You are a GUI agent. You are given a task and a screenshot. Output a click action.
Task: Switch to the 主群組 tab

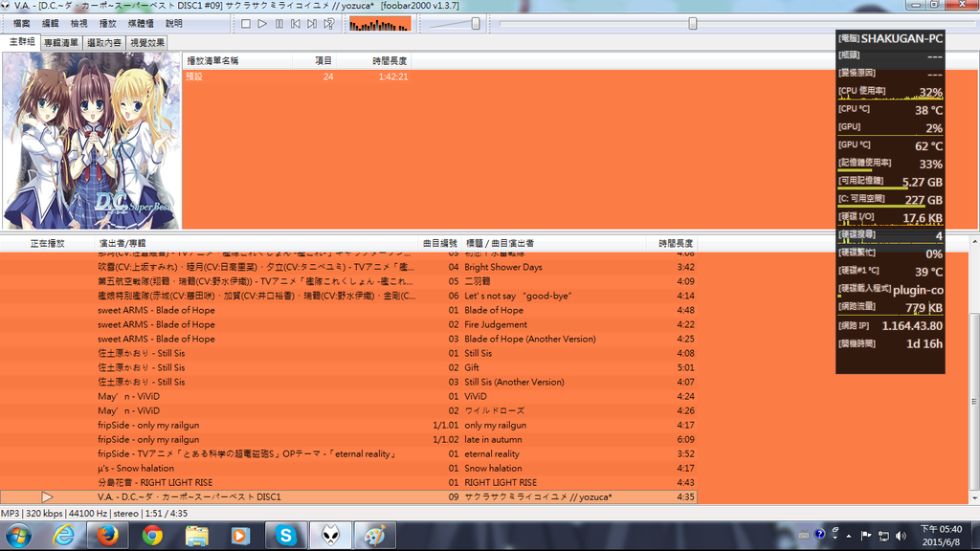click(x=21, y=42)
